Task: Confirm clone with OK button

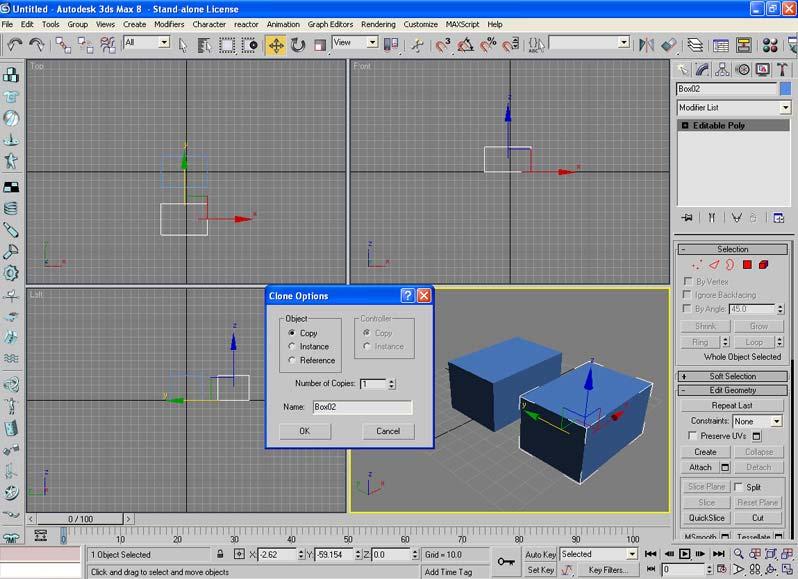Action: 305,431
